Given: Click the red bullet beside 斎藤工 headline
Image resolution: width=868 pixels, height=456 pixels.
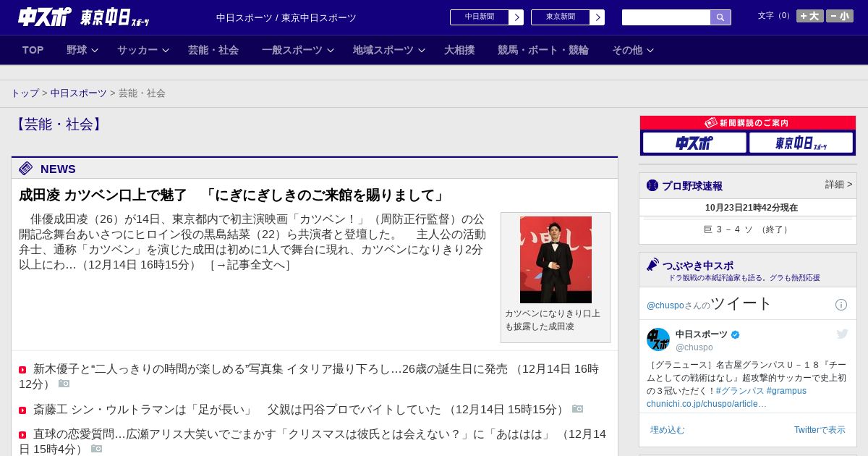Looking at the screenshot, I should (22, 410).
